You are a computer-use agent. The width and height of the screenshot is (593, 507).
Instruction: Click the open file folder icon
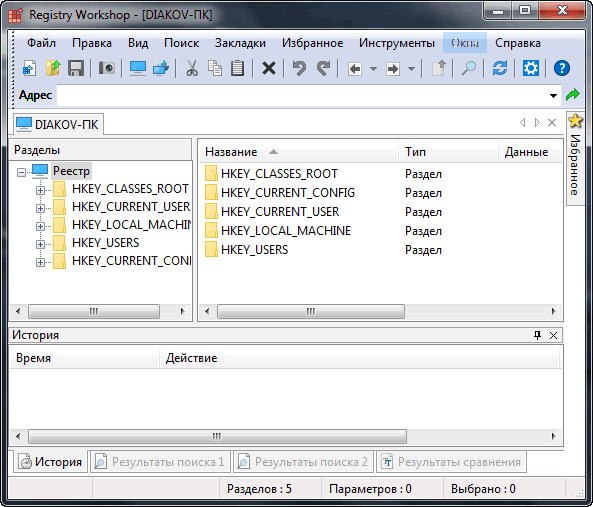tap(53, 68)
